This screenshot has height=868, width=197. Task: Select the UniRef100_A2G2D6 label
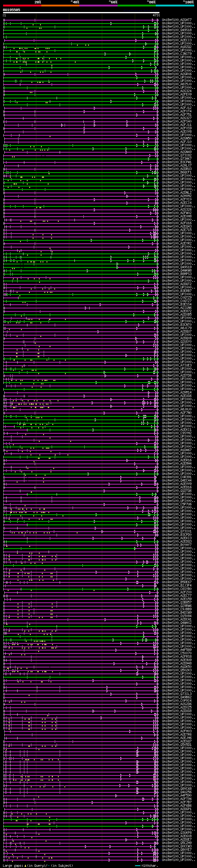pos(177,704)
